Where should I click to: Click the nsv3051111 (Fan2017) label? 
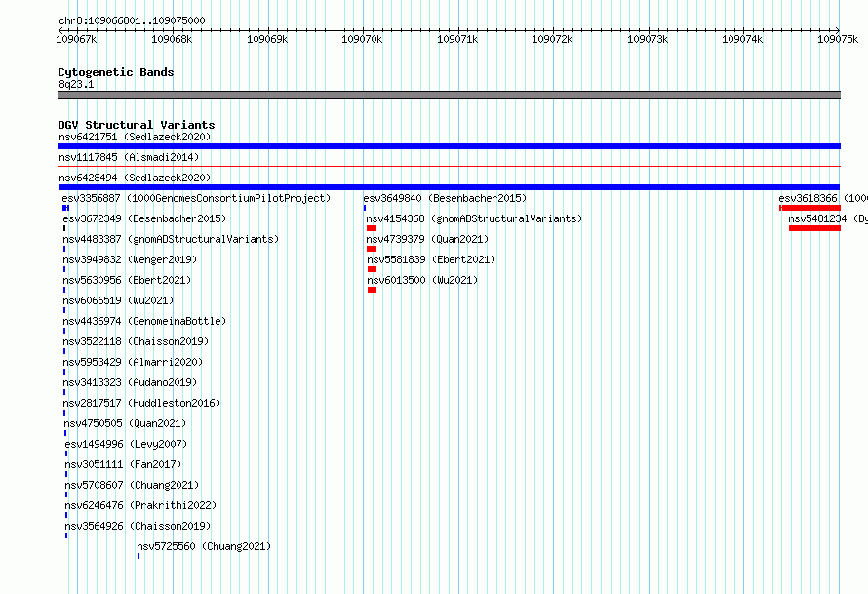[123, 464]
